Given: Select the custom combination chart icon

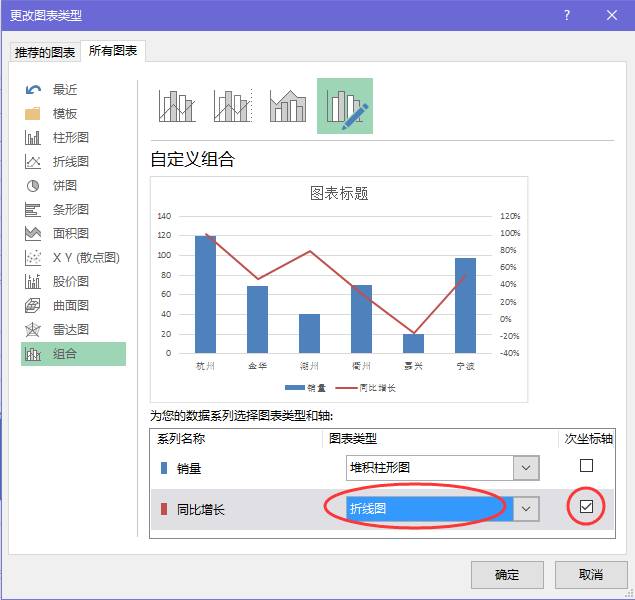Looking at the screenshot, I should tap(345, 106).
